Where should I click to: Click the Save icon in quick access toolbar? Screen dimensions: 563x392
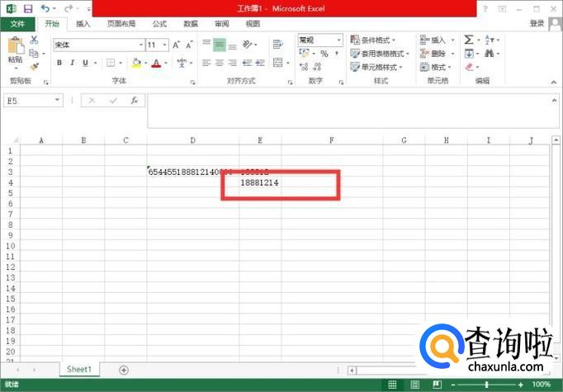28,8
